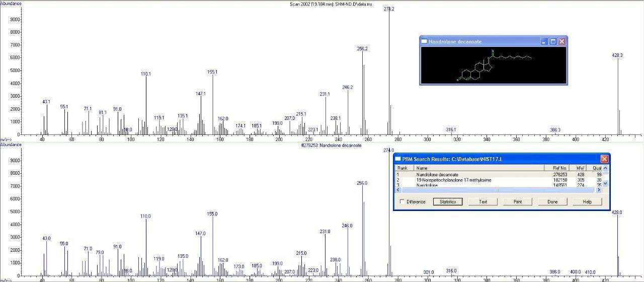
Task: Click the 246.2 peak label in upper spectrum
Action: (348, 87)
